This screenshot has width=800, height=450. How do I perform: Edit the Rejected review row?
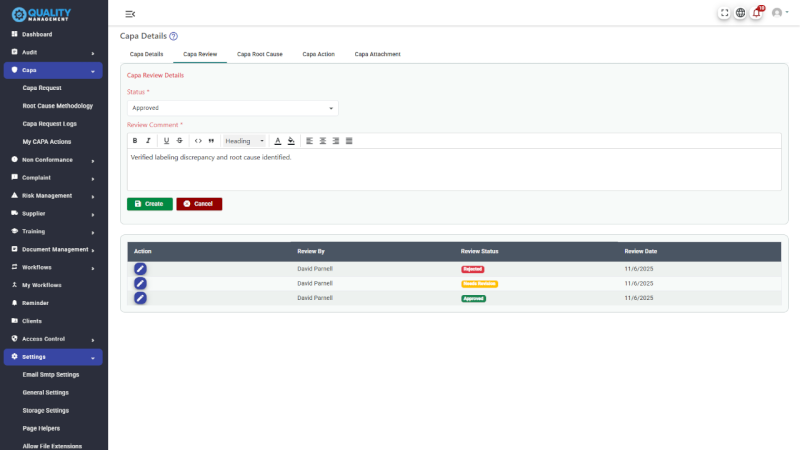(x=140, y=269)
